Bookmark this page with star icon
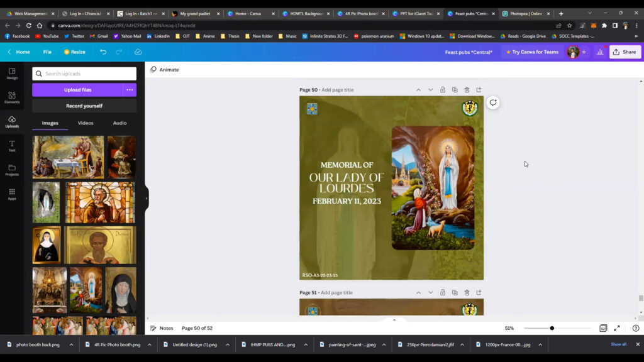 click(x=569, y=25)
